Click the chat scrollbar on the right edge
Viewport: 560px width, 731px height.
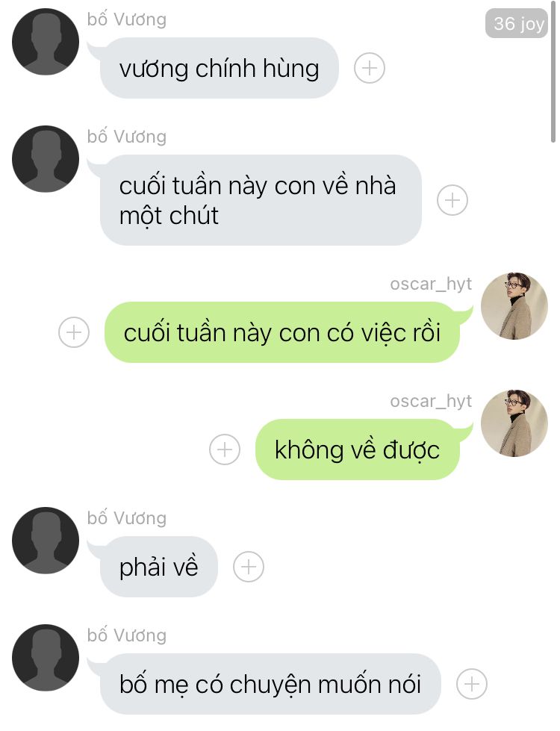coord(553,75)
